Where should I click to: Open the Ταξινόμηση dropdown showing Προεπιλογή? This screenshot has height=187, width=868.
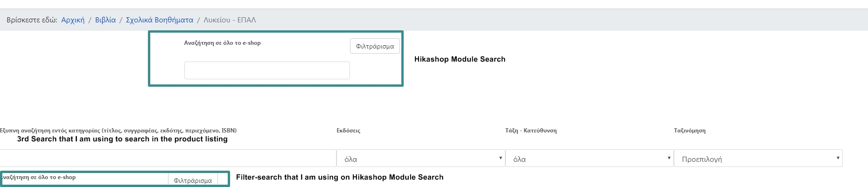[x=758, y=159]
